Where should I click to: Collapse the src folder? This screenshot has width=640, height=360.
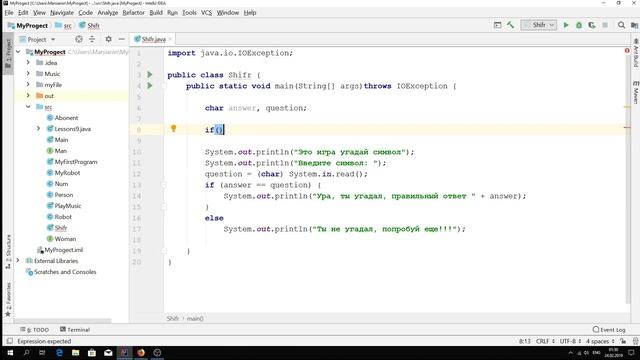tap(28, 107)
